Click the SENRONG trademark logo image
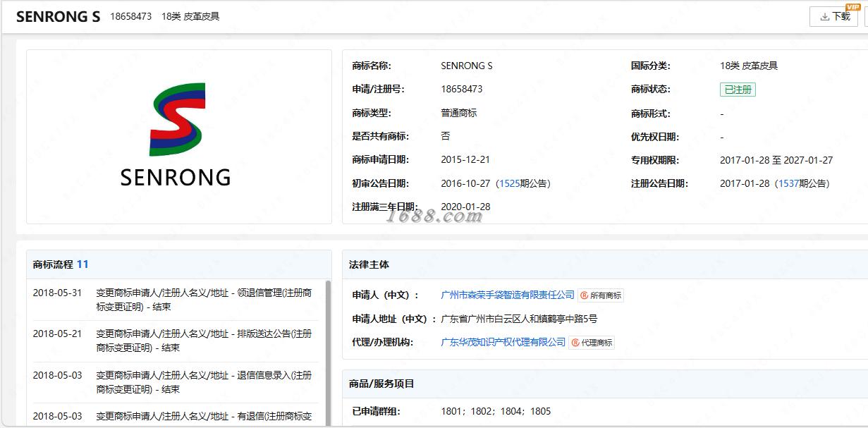 (176, 135)
